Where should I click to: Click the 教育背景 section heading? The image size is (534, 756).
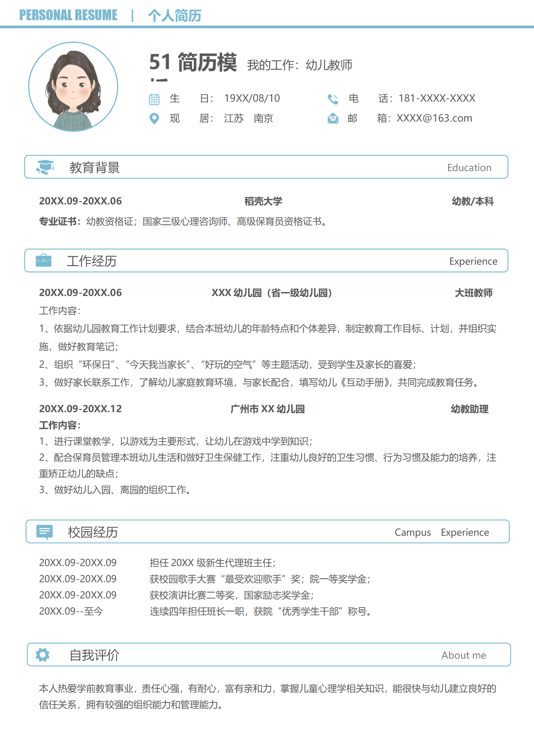(95, 167)
